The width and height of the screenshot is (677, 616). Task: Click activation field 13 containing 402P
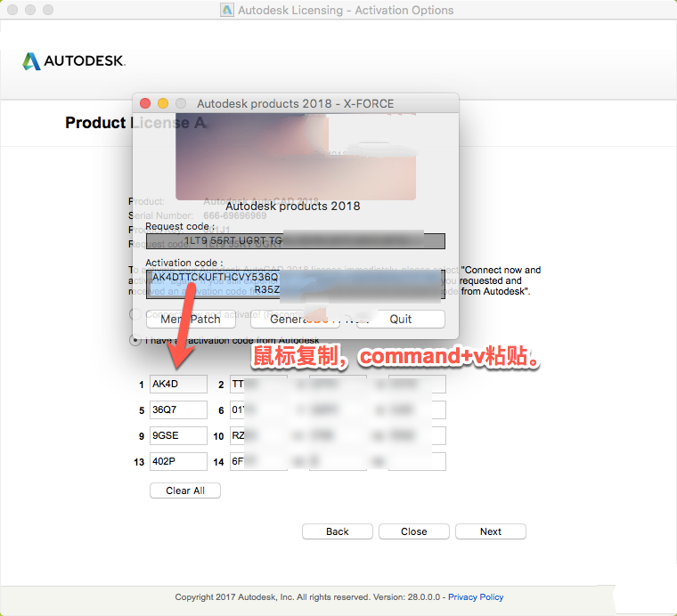coord(178,462)
